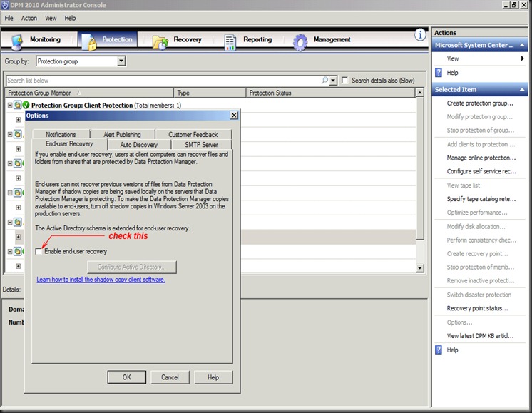This screenshot has width=532, height=413.
Task: Click View latest DPM KB articles action
Action: click(x=481, y=336)
